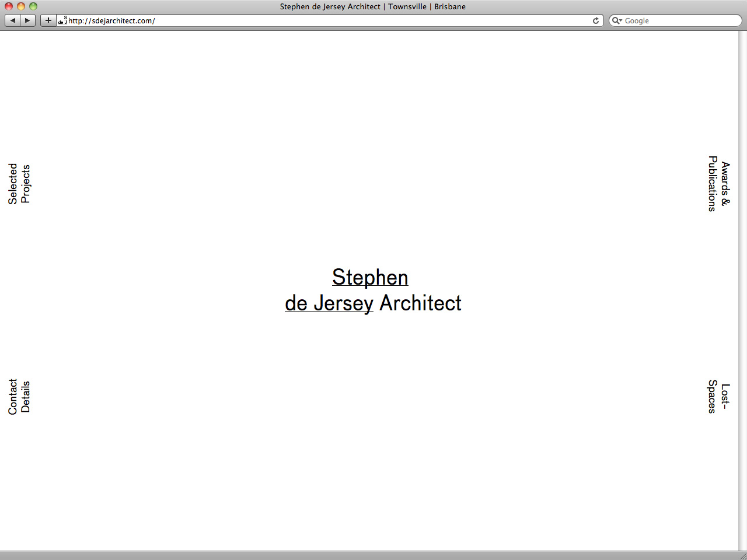The height and width of the screenshot is (560, 747).
Task: Reload the page using the refresh icon
Action: [596, 20]
